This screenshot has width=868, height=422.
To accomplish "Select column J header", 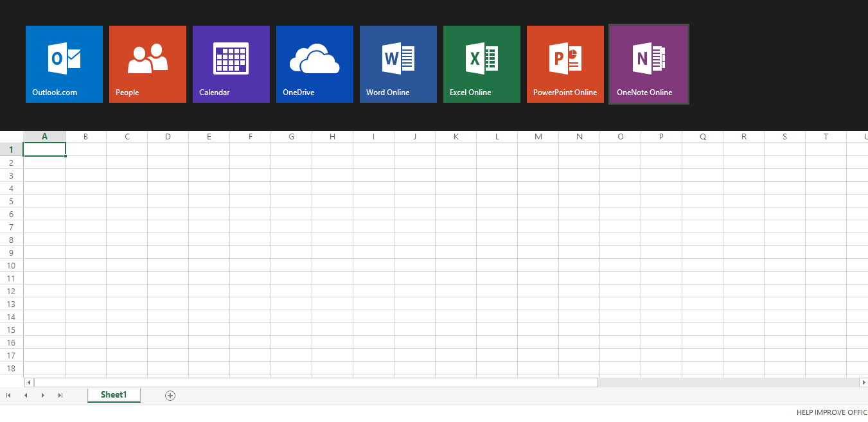I will pos(415,137).
